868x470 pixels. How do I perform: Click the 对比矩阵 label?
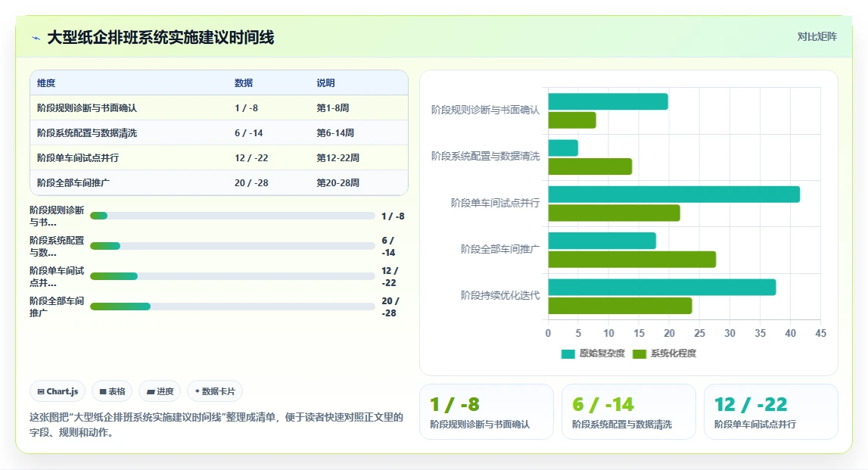coord(817,36)
